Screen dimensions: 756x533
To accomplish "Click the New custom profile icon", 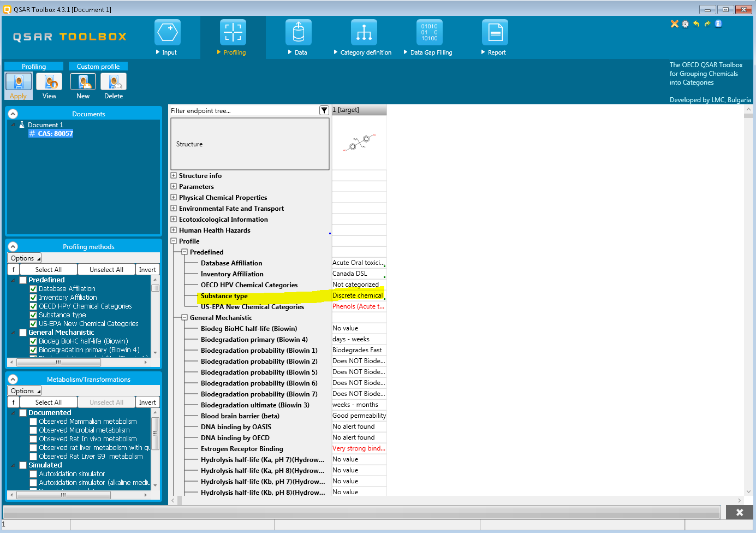I will [83, 83].
